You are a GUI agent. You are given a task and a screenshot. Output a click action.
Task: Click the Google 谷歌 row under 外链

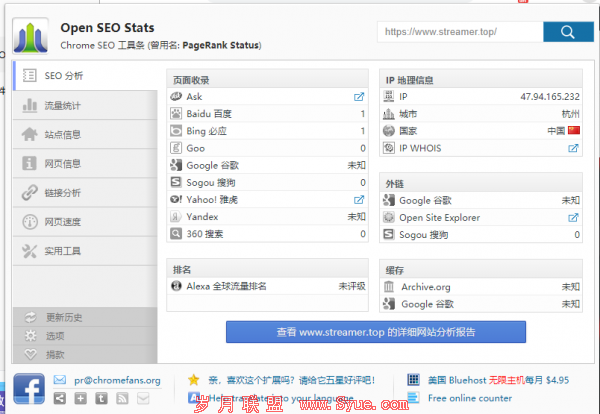(481, 200)
